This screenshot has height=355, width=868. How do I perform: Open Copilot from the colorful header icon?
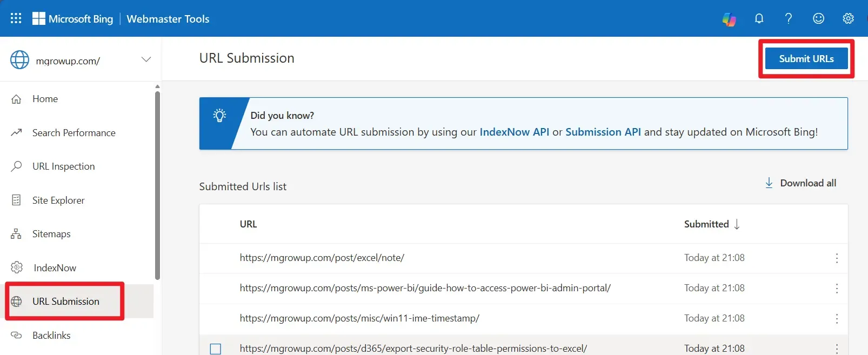click(x=729, y=19)
